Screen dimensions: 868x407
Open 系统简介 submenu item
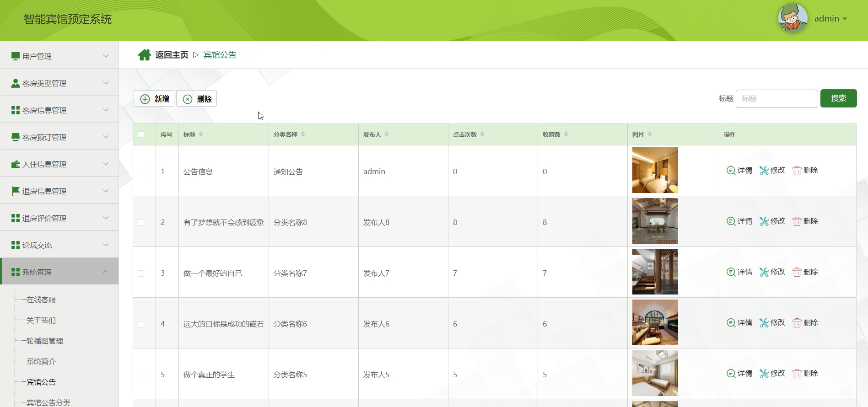(x=41, y=362)
